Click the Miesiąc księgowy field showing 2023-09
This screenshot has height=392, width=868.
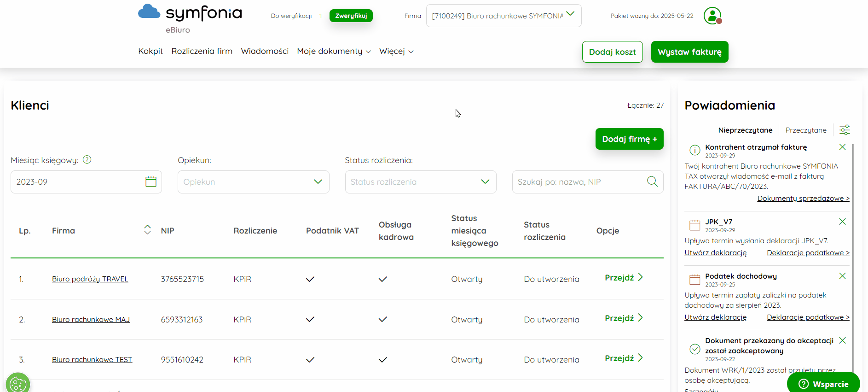coord(86,182)
